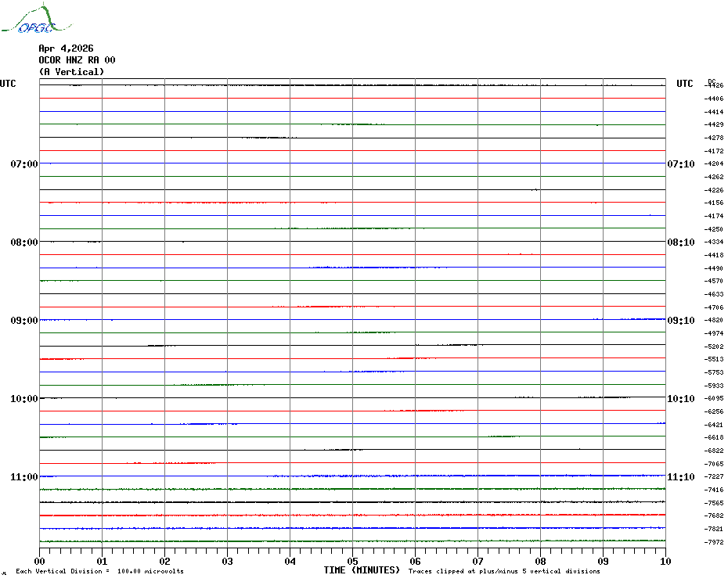The image size is (728, 582).
Task: Click the 05 minute axis tick
Action: click(x=353, y=561)
